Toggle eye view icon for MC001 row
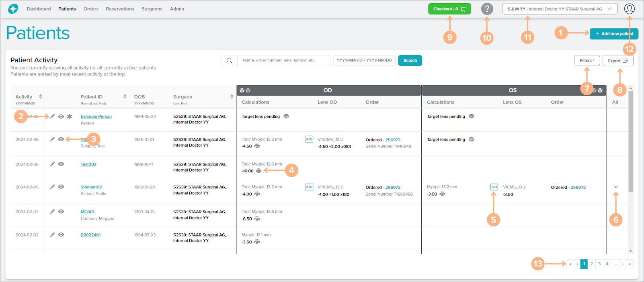 click(x=61, y=212)
